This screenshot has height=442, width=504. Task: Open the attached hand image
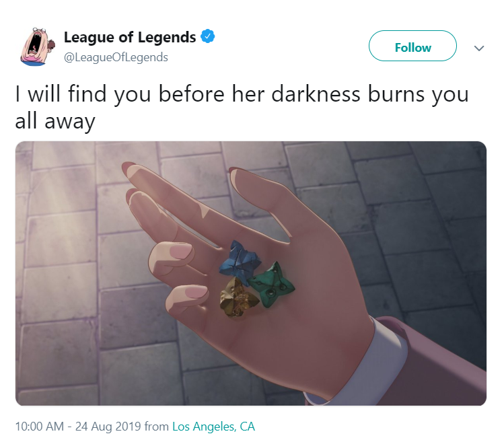coord(251,273)
